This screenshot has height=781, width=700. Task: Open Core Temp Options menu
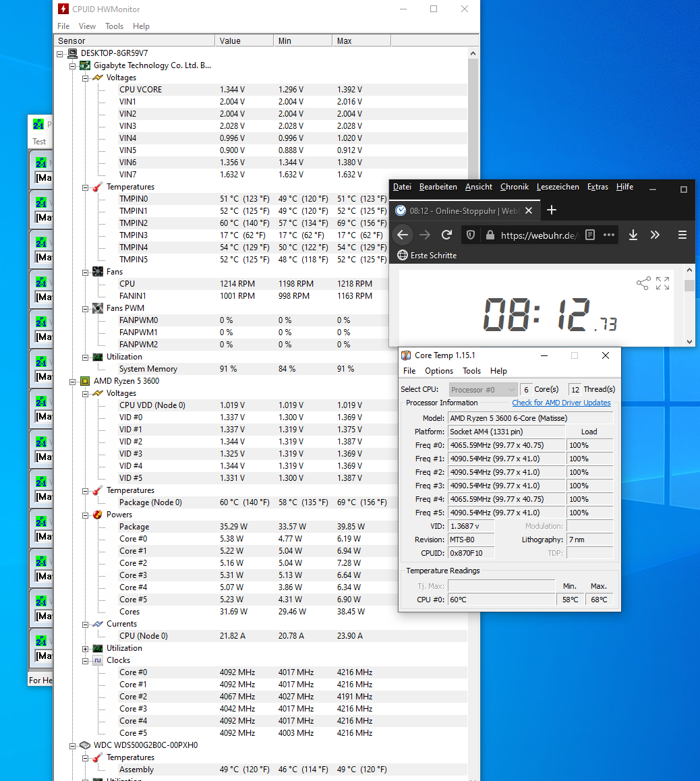pyautogui.click(x=439, y=371)
